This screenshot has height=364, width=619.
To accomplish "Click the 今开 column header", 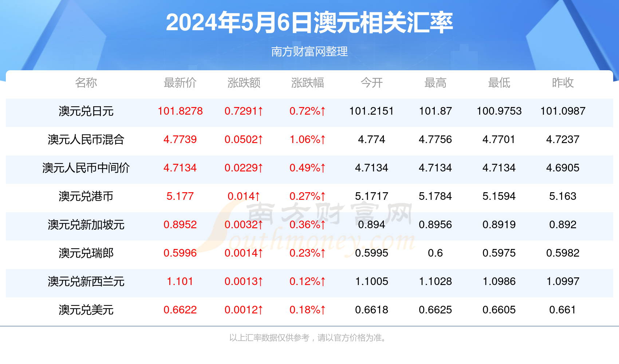I will coord(371,83).
